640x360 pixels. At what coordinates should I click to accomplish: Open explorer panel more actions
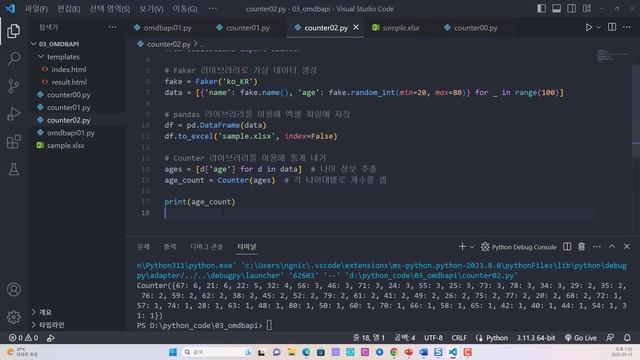tap(112, 27)
